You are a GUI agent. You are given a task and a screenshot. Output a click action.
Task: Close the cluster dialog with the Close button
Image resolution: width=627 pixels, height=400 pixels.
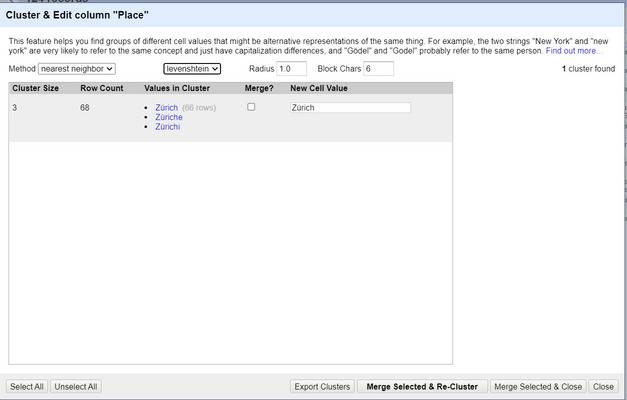603,386
